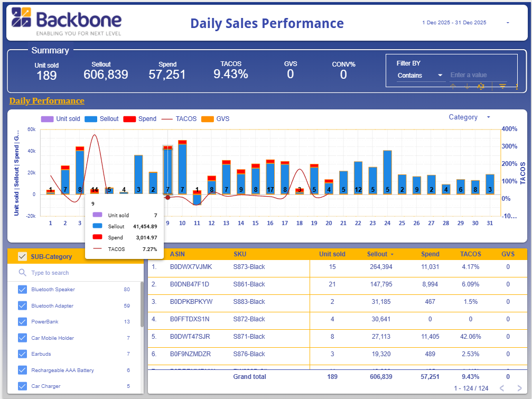Click the chart filter lines icon

click(x=502, y=87)
